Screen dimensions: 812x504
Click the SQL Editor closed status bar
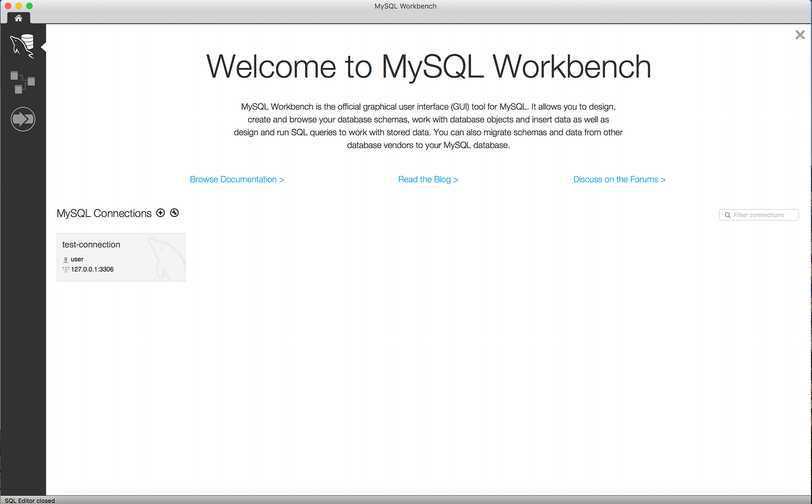coord(30,500)
